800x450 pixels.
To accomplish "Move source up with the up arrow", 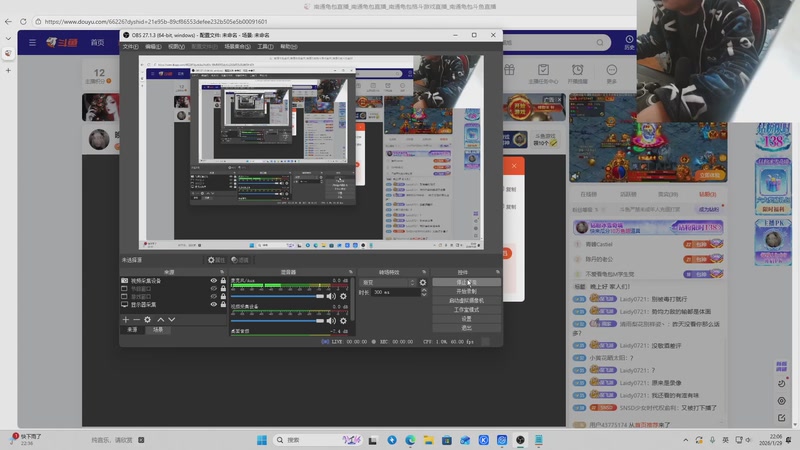I will tap(161, 319).
